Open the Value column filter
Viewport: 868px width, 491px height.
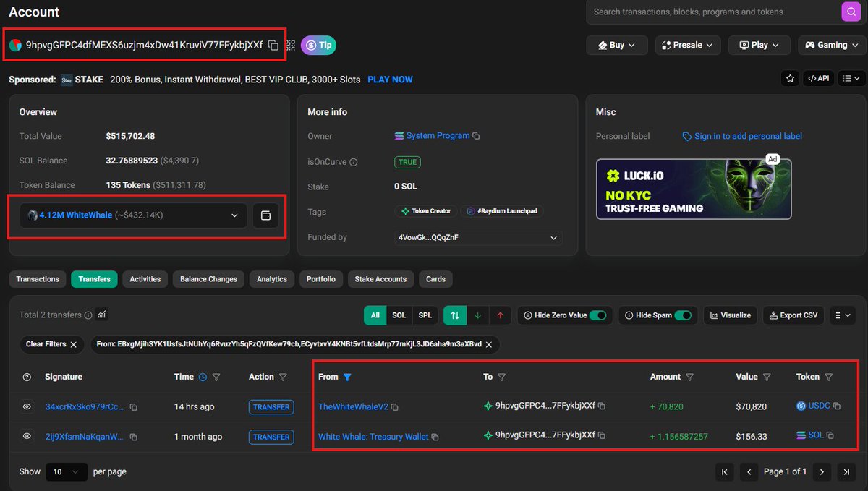767,377
